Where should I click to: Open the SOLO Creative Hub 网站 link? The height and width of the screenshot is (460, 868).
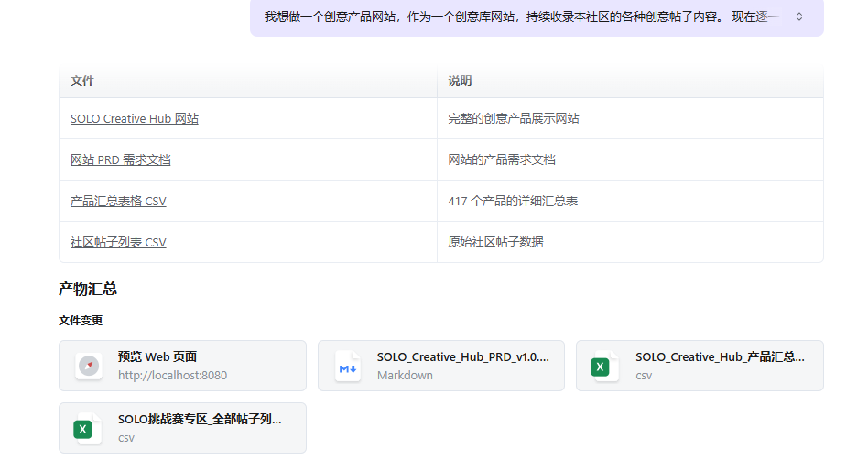pyautogui.click(x=135, y=118)
